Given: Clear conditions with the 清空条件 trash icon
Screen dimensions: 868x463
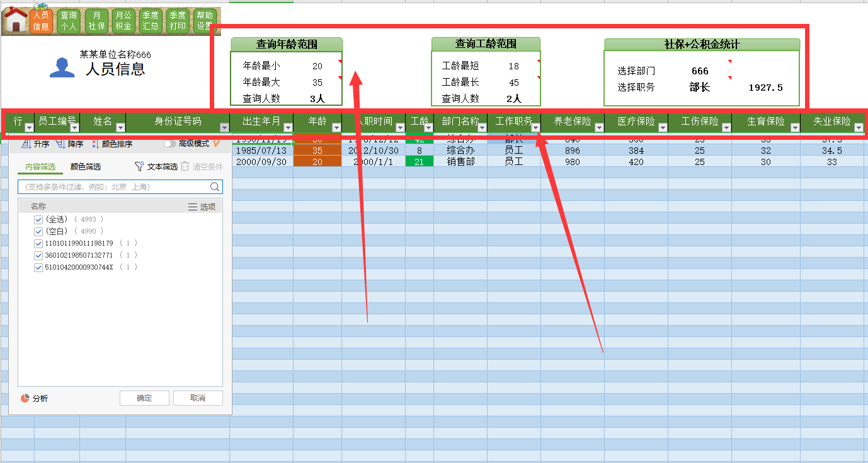Looking at the screenshot, I should coord(185,166).
